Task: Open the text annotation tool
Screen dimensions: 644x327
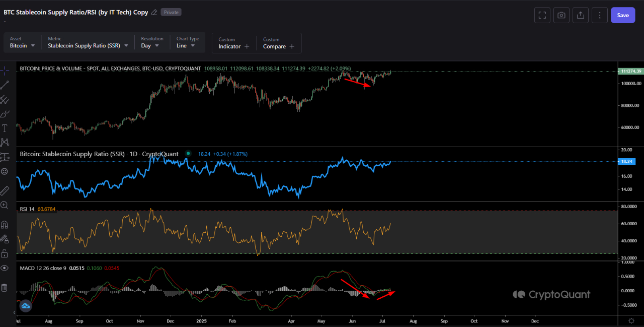Action: coord(5,128)
